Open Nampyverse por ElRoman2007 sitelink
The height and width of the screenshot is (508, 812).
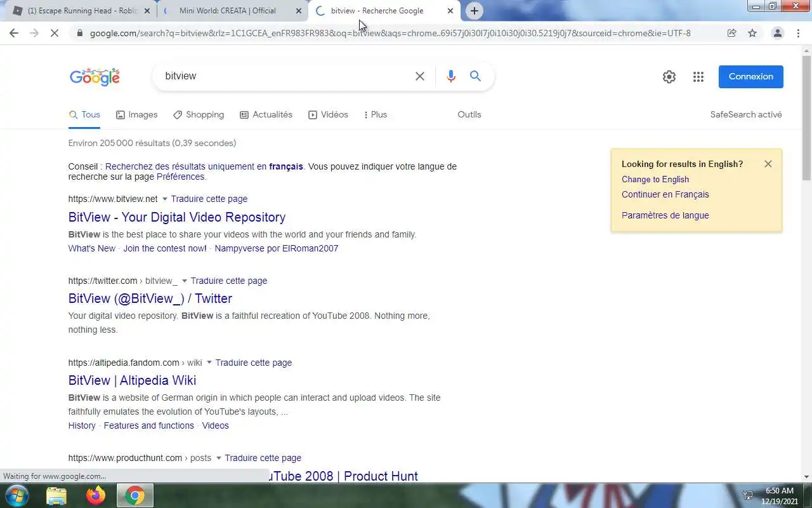pos(277,248)
